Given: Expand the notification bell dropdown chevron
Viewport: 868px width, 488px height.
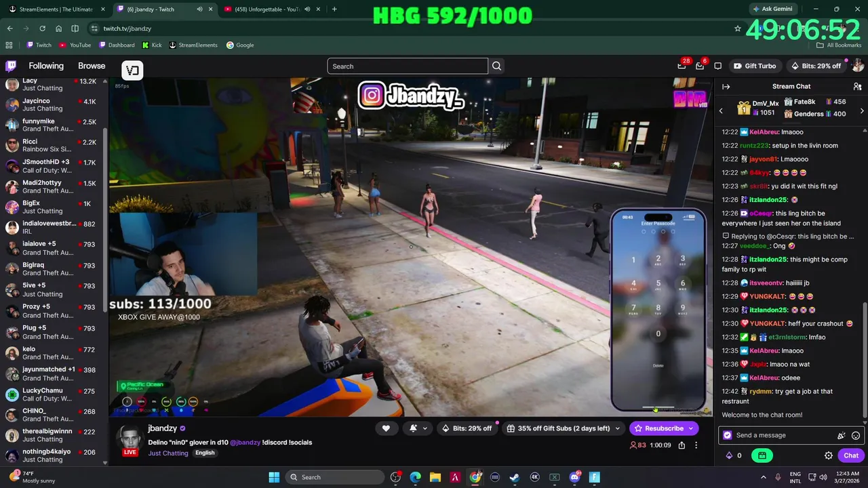Looking at the screenshot, I should (x=425, y=428).
